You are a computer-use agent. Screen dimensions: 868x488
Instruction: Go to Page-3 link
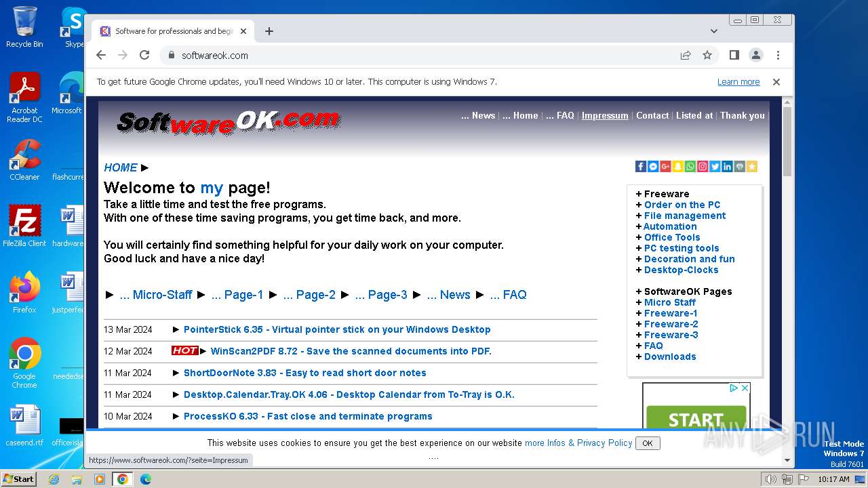click(x=381, y=295)
